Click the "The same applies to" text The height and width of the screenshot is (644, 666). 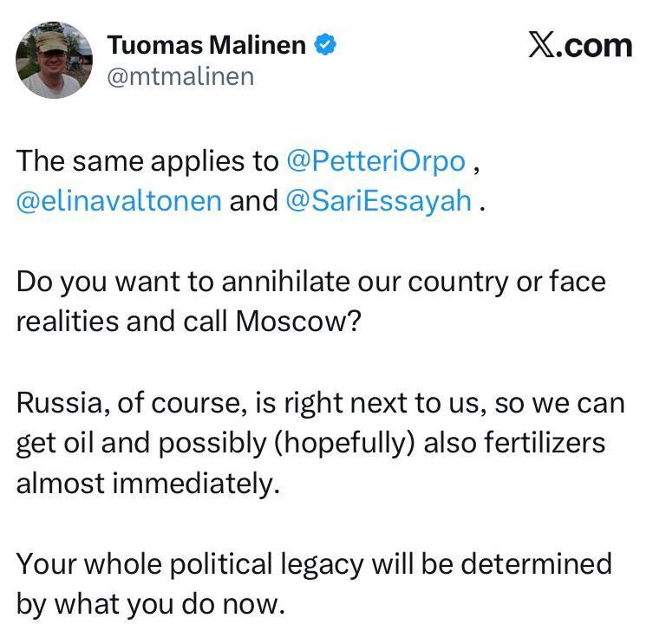click(146, 161)
